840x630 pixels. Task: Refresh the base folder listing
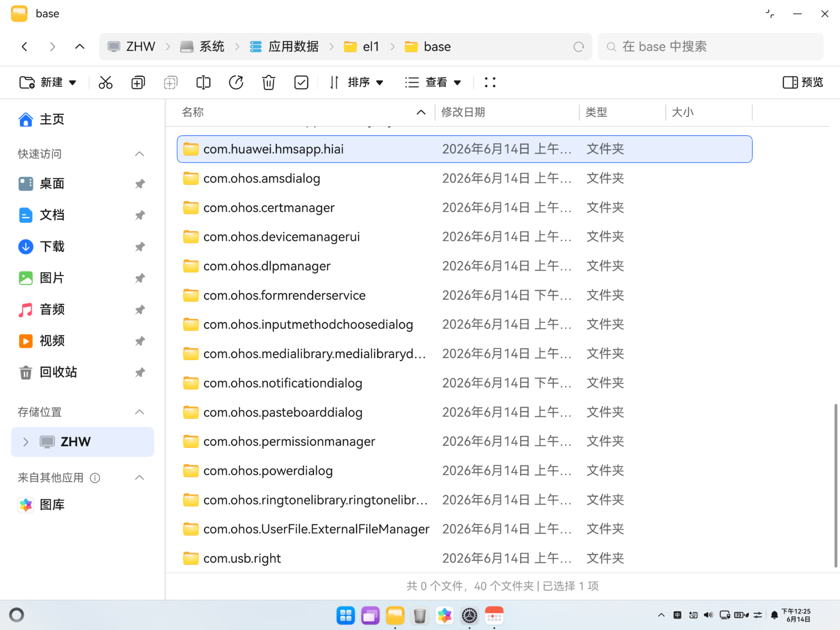[x=578, y=47]
